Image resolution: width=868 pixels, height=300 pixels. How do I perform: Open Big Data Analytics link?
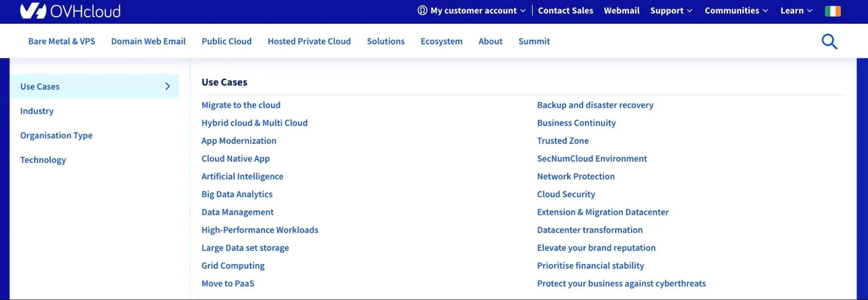click(237, 194)
